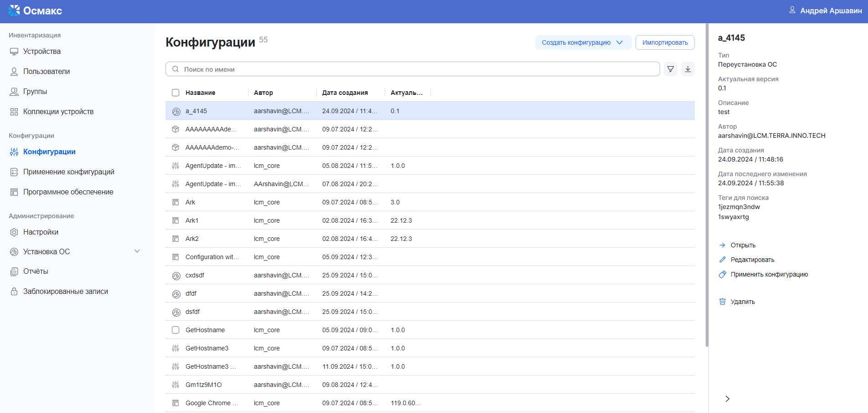This screenshot has height=413, width=868.
Task: Check the checkbox on the GetHostname row
Action: tap(176, 329)
